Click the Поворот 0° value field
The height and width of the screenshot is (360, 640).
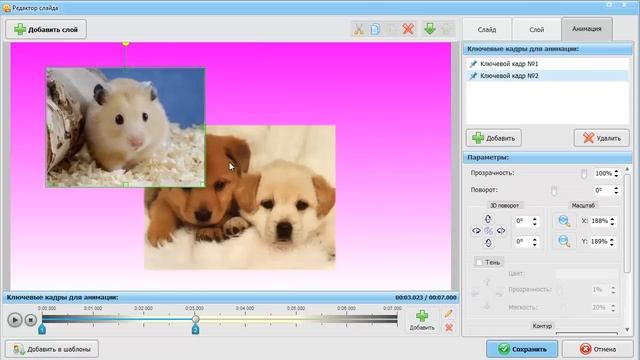[x=603, y=190]
